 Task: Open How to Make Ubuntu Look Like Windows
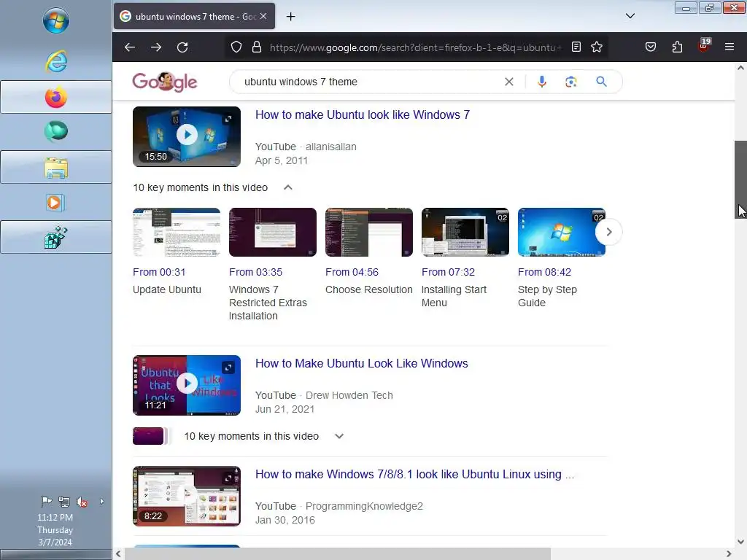pos(362,363)
